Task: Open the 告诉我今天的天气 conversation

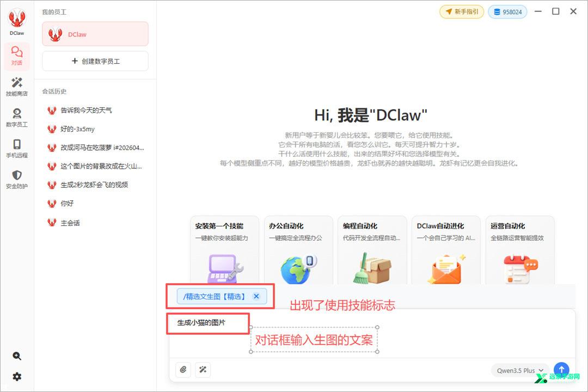Action: click(x=95, y=111)
